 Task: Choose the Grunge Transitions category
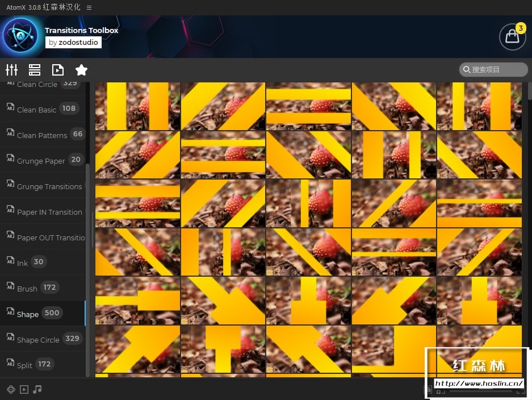[43, 186]
